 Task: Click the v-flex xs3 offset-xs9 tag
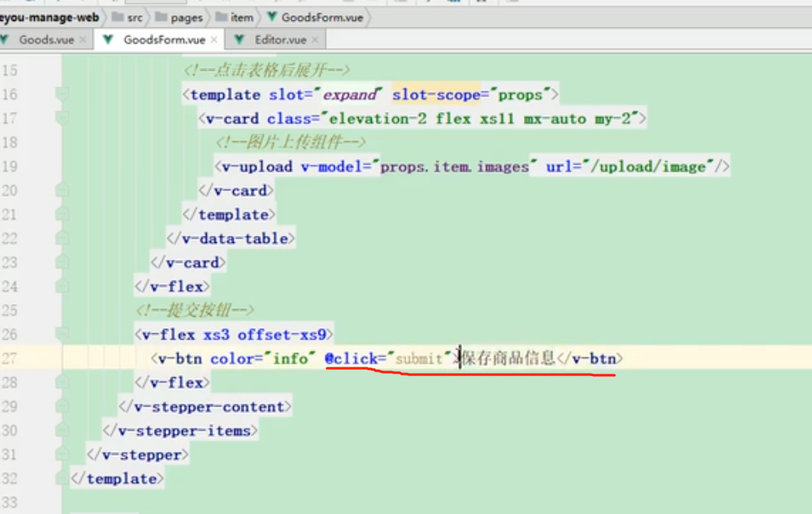tap(234, 334)
